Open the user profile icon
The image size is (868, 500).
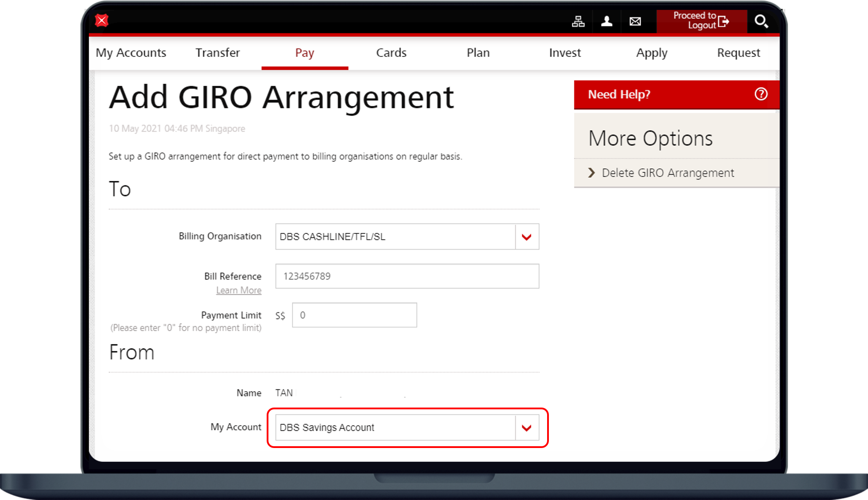(x=607, y=21)
